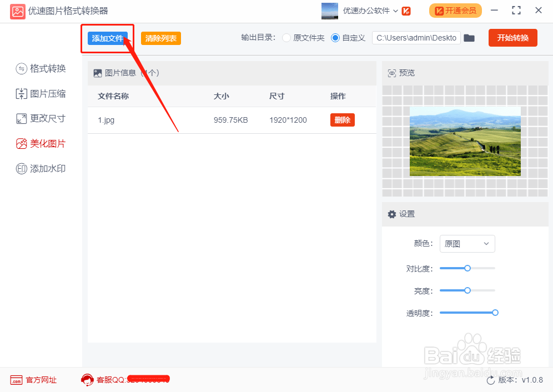Close the application window

pyautogui.click(x=538, y=11)
